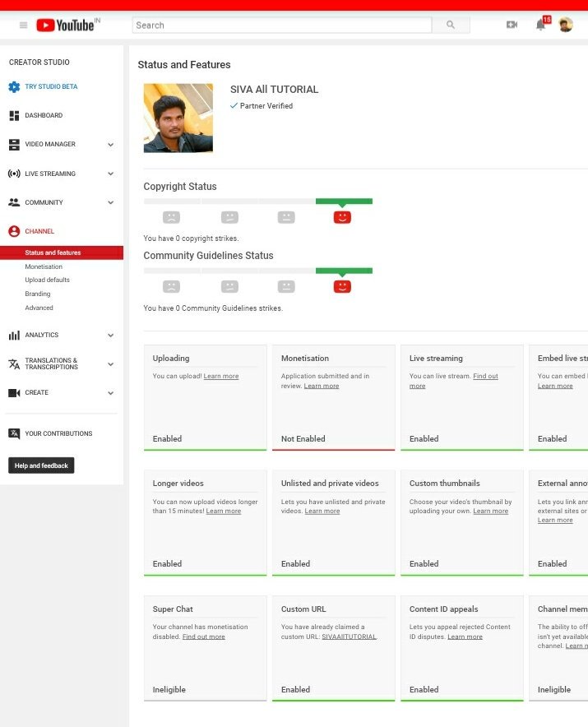Click Learn more in Embed live streaming card
Viewport: 588px width, 727px height.
[x=555, y=386]
